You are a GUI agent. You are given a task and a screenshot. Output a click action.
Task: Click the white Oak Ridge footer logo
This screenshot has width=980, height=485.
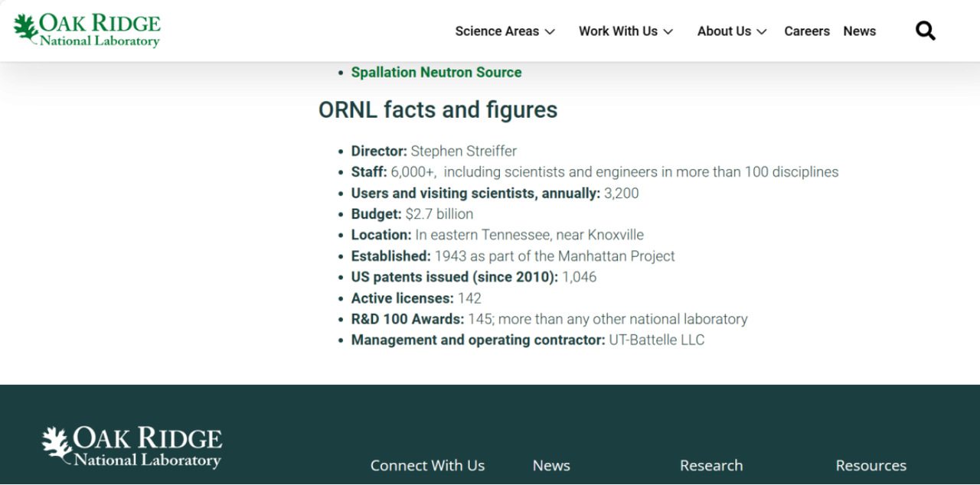[x=132, y=448]
